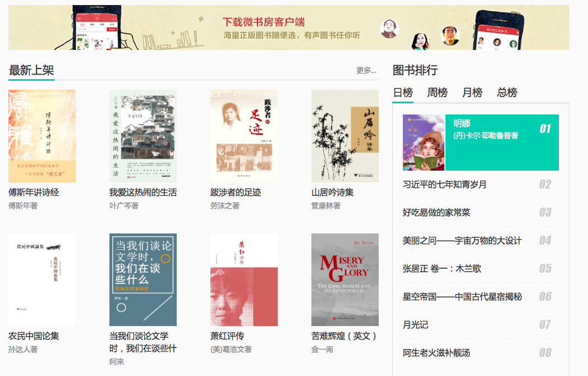Open the Misery and Glory cover
The width and height of the screenshot is (588, 376).
pos(345,279)
